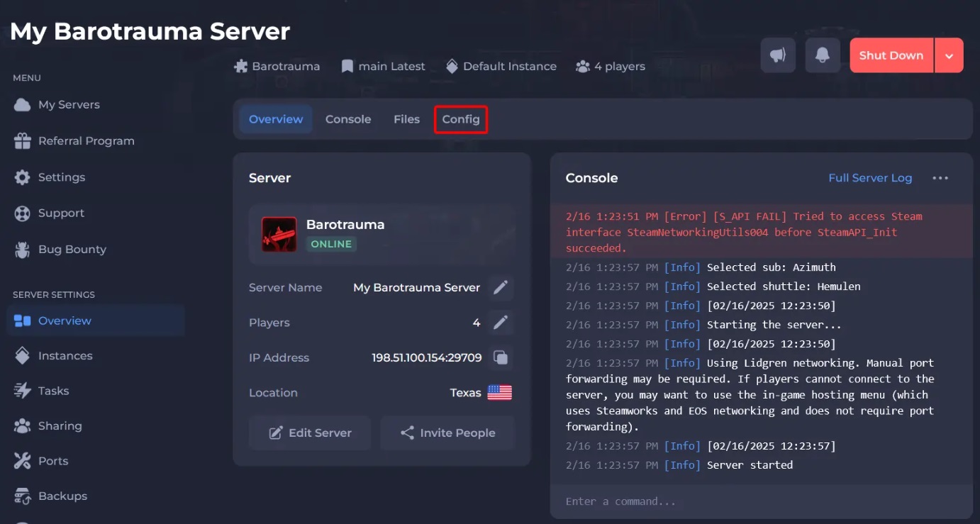Open Bug Bounty in sidebar
Viewport: 980px width, 524px height.
[72, 250]
